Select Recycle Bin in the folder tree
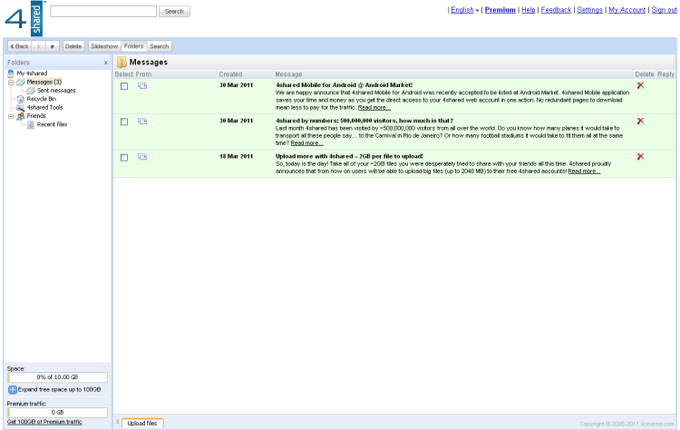This screenshot has height=430, width=680. coord(41,99)
